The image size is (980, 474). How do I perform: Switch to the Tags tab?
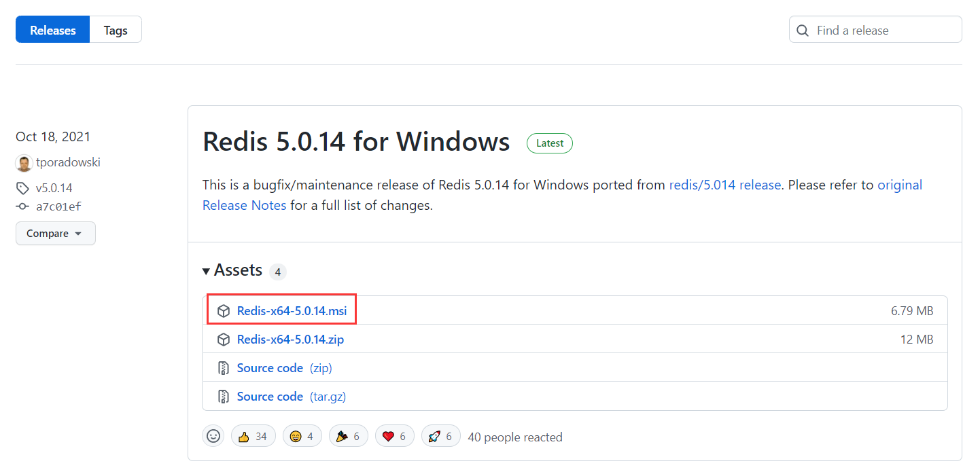[x=116, y=31]
